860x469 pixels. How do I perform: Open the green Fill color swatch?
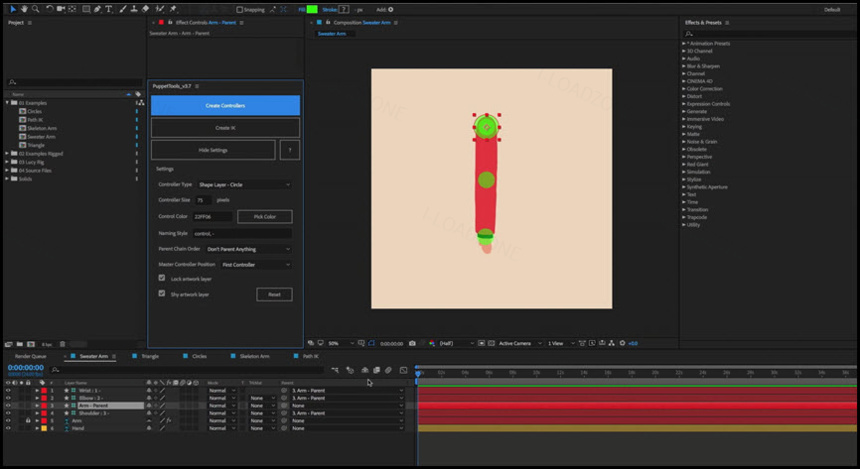click(x=312, y=9)
